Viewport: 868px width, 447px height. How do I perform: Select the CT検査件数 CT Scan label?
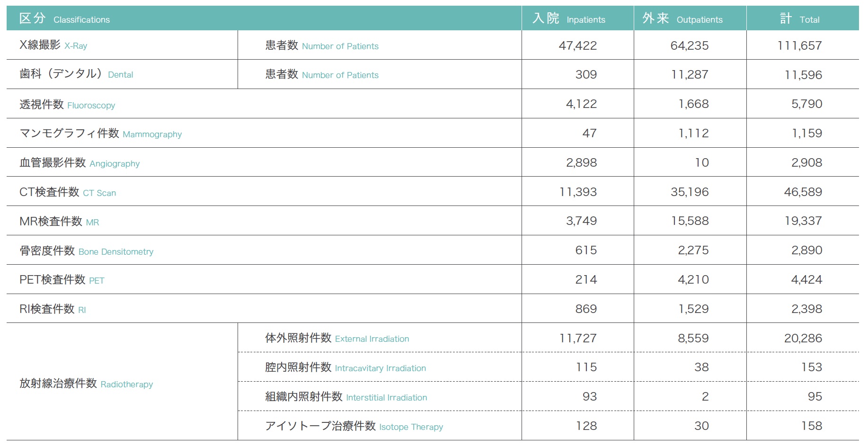[x=68, y=192]
